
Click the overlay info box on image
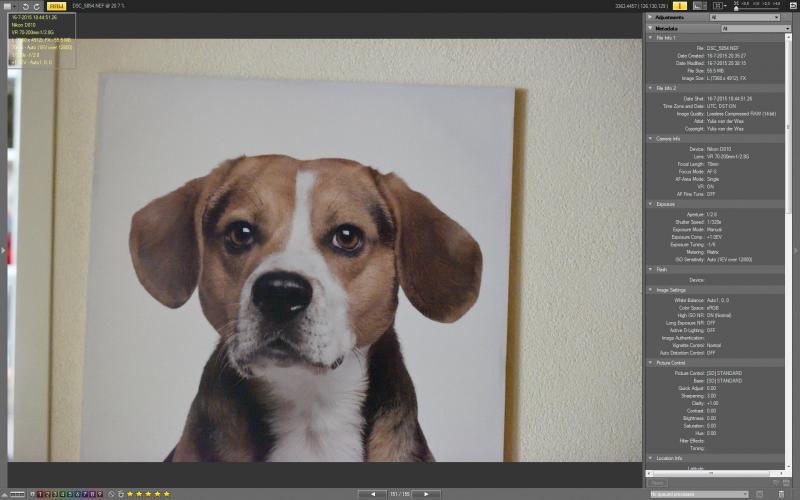click(42, 40)
